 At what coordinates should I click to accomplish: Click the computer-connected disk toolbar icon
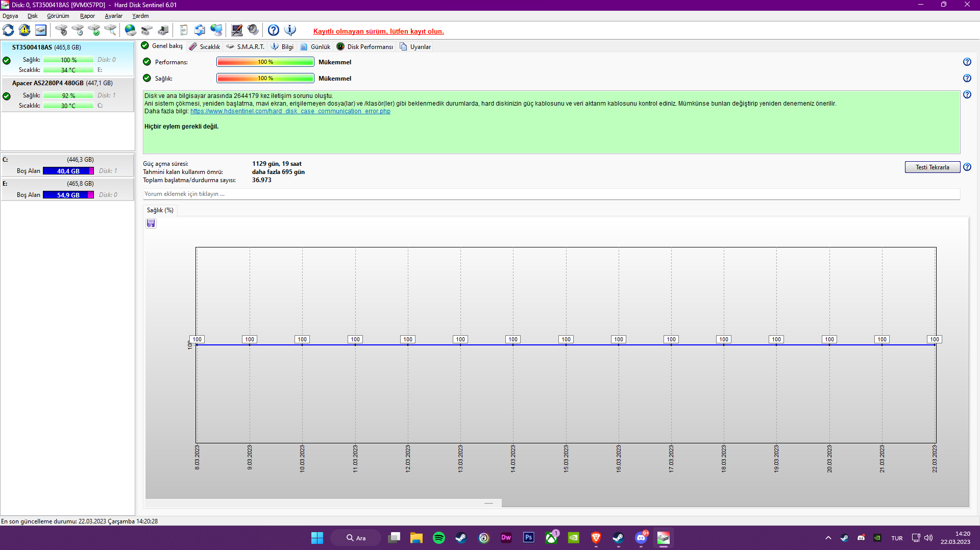pyautogui.click(x=163, y=30)
